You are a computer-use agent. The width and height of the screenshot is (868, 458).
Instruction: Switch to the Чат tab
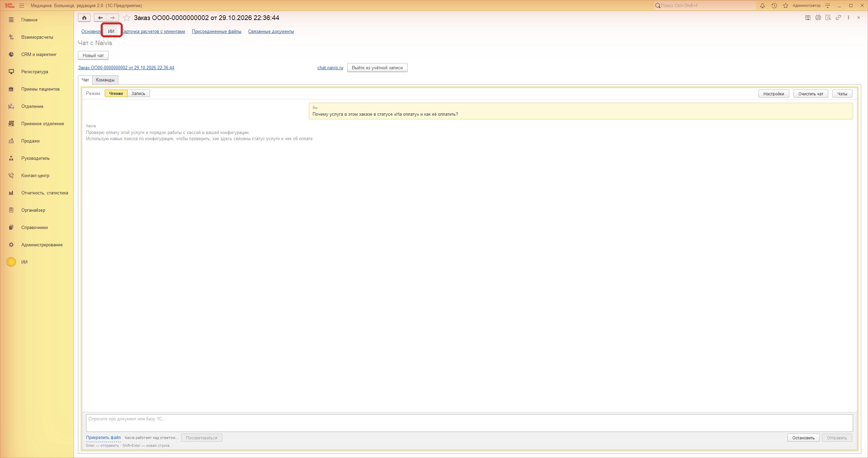(85, 80)
